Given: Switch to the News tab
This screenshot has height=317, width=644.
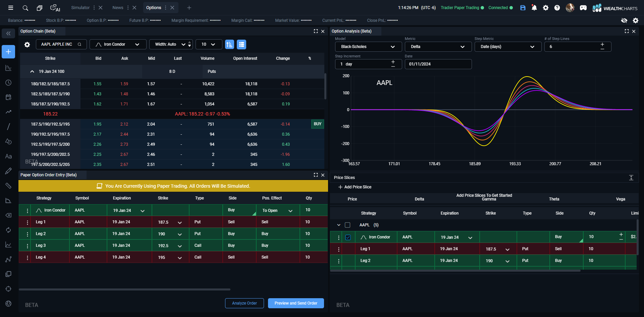Looking at the screenshot, I should tap(118, 7).
